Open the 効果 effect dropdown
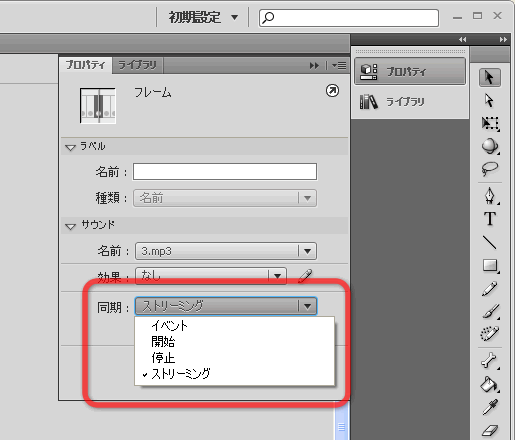The height and width of the screenshot is (440, 515). 211,276
